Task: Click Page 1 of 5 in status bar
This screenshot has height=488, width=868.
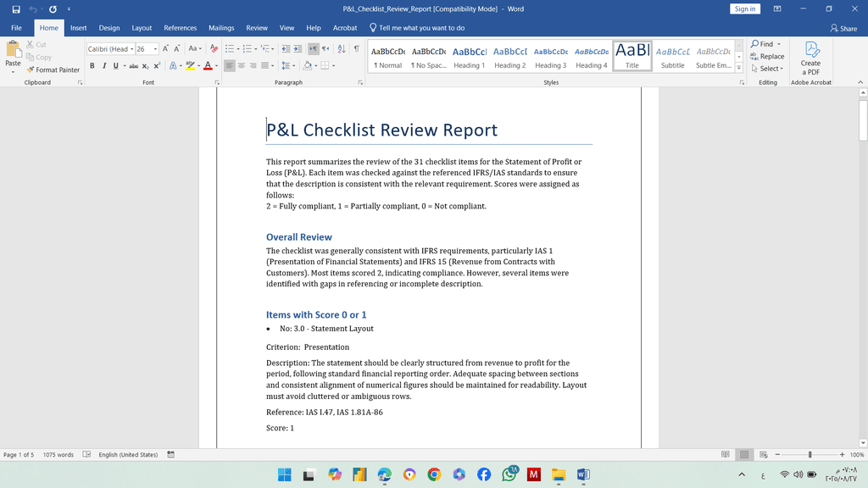Action: (x=19, y=454)
